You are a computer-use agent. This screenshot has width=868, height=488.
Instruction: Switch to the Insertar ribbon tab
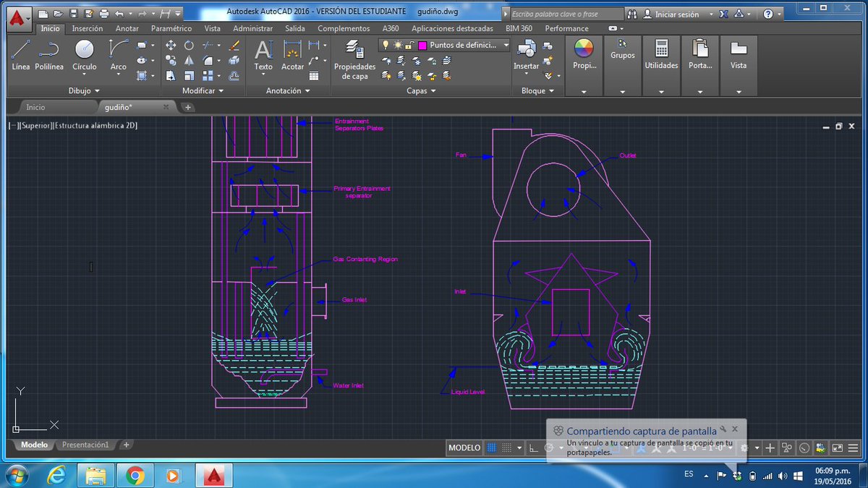pos(88,28)
